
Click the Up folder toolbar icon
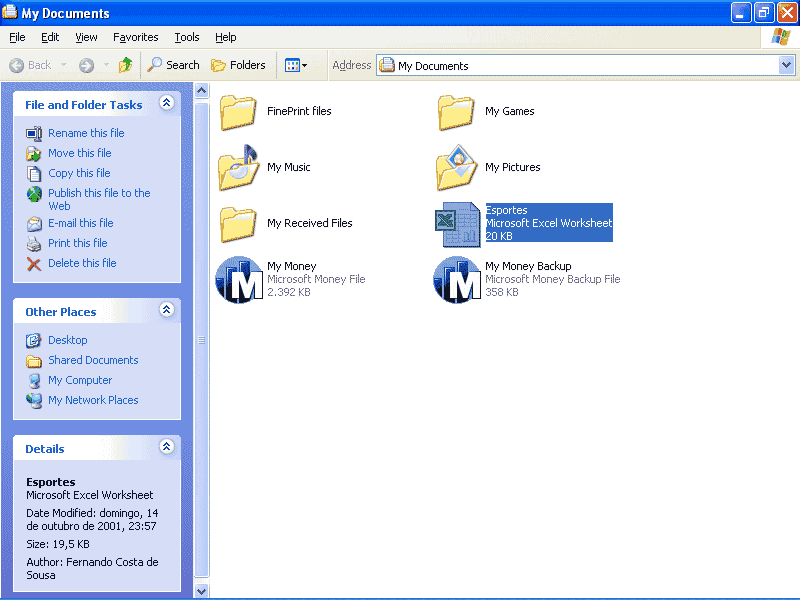tap(126, 65)
